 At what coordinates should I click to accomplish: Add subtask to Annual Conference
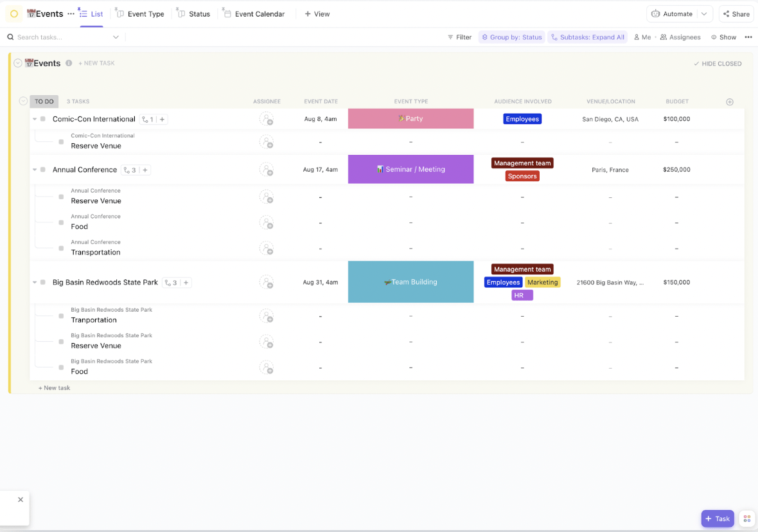point(145,170)
